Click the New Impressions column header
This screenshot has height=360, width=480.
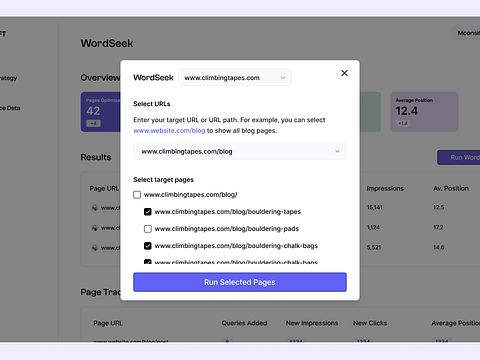pos(312,323)
